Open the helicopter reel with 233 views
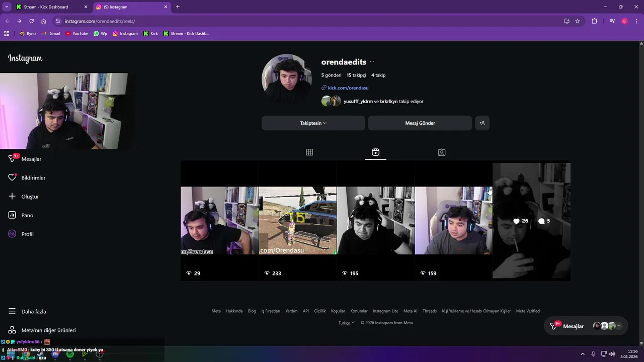Screen dimensions: 644x362 298,221
